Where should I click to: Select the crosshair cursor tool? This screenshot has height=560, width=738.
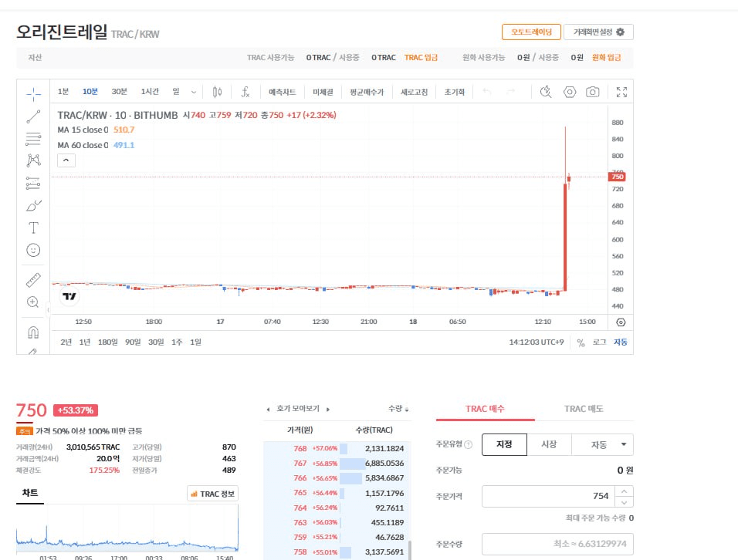[33, 95]
